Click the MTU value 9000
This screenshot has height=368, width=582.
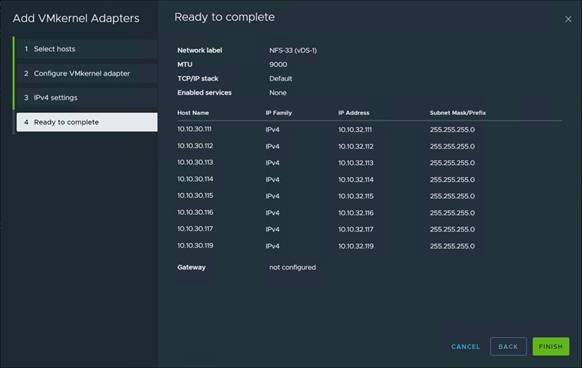(x=278, y=65)
